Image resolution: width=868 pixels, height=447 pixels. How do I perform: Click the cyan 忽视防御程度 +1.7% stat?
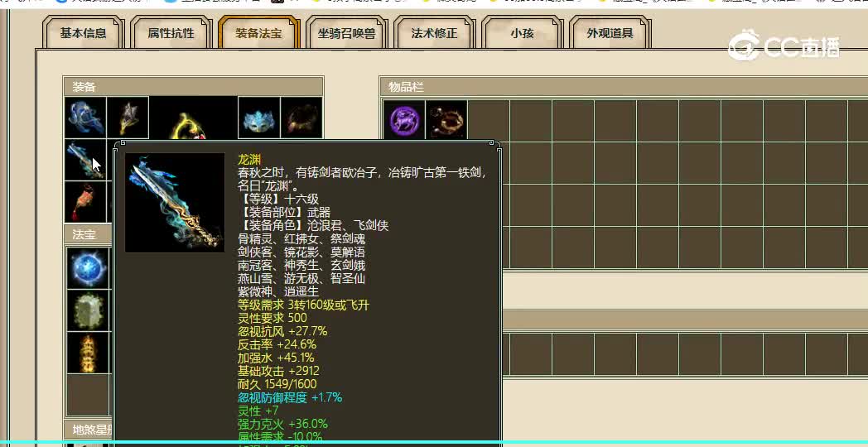290,398
